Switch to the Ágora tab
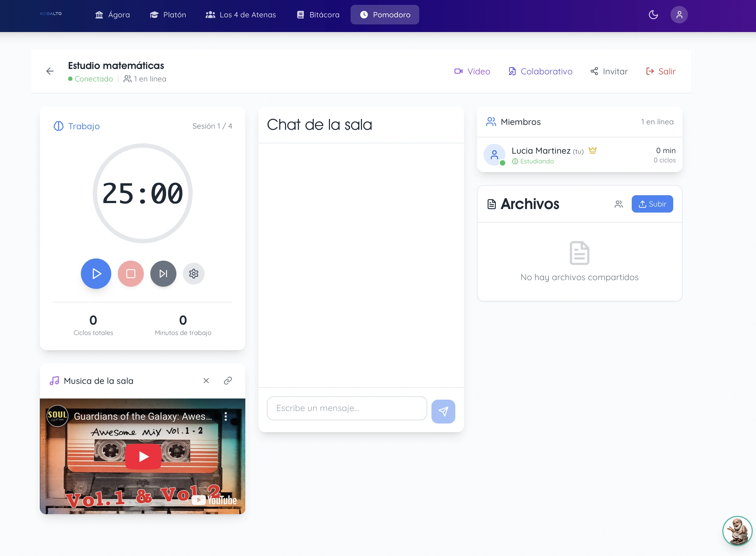756x556 pixels. coord(112,15)
